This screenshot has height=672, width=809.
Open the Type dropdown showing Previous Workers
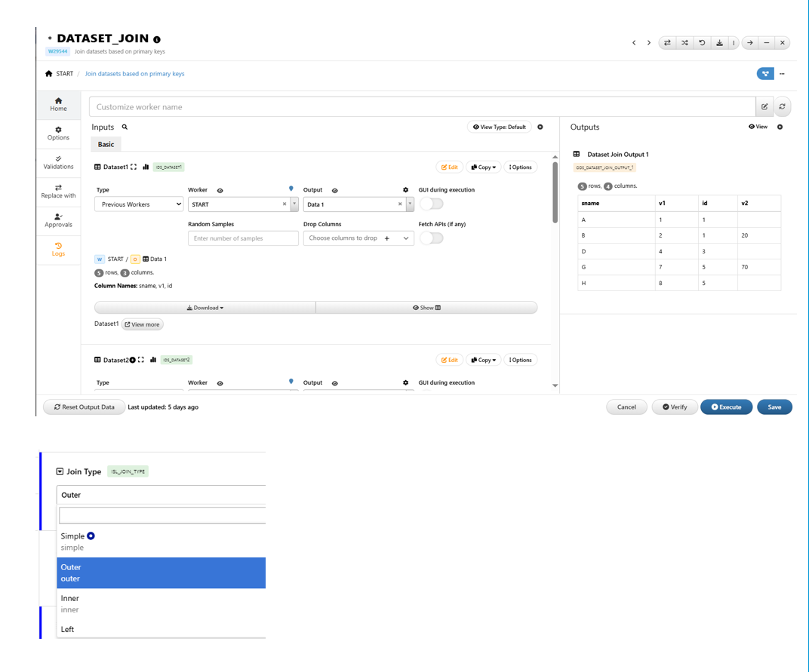[139, 204]
